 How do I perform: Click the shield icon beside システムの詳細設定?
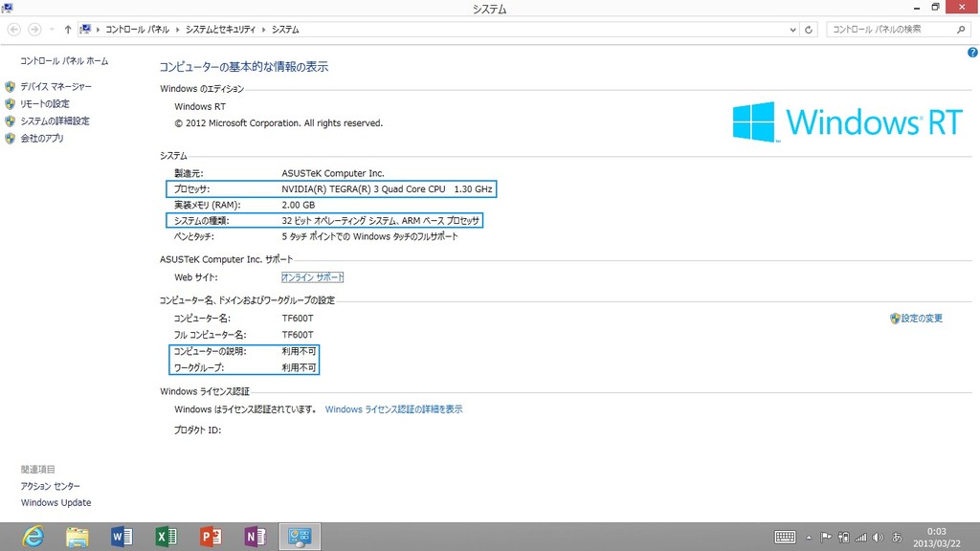(x=10, y=121)
